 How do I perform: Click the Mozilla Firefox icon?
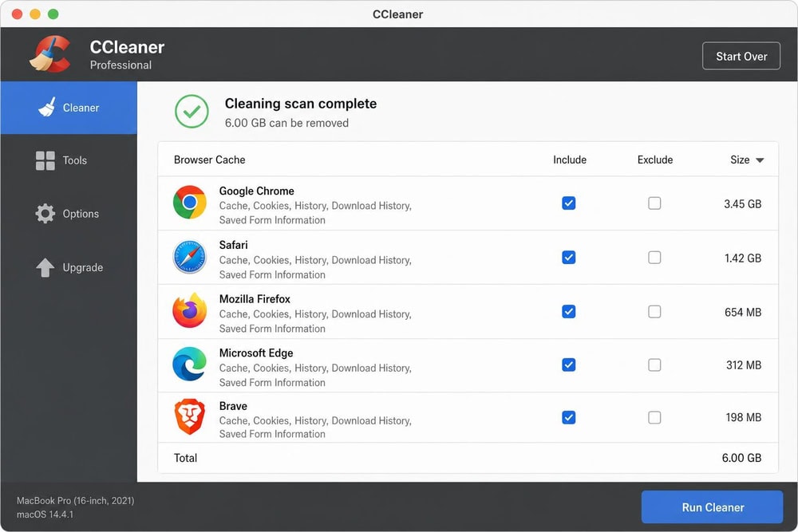(190, 311)
